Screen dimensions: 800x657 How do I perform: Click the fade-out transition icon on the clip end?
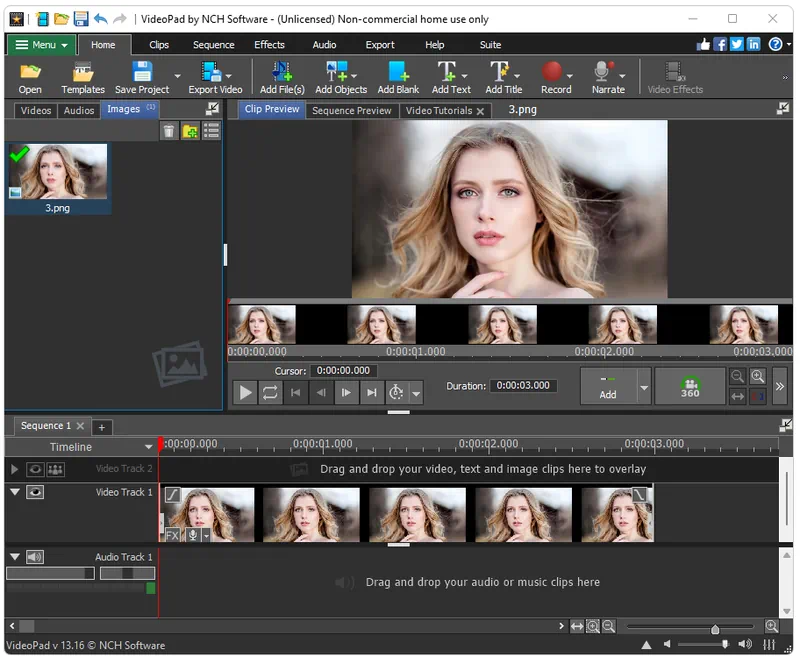639,494
